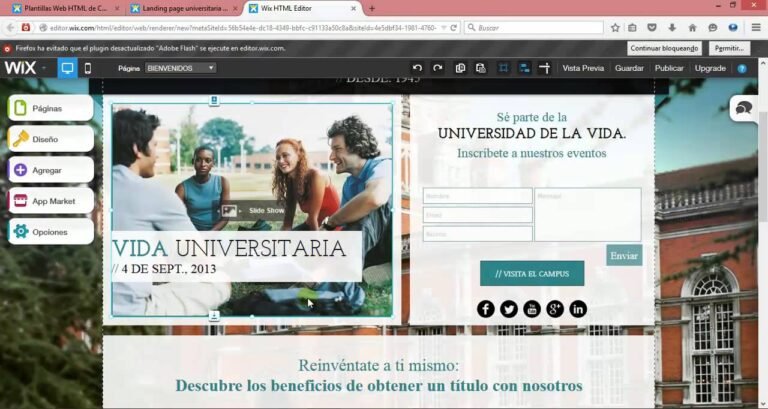
Task: Toggle grid lines icon in toolbar
Action: click(504, 68)
